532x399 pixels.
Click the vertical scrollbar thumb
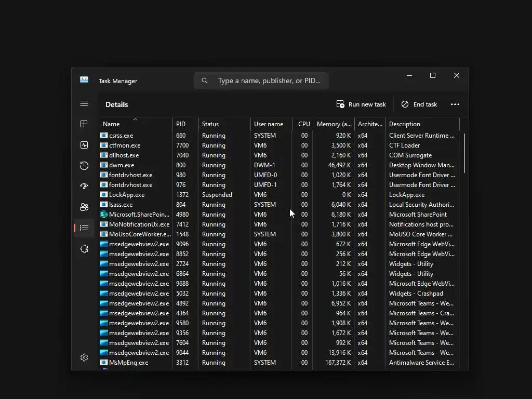tap(464, 153)
